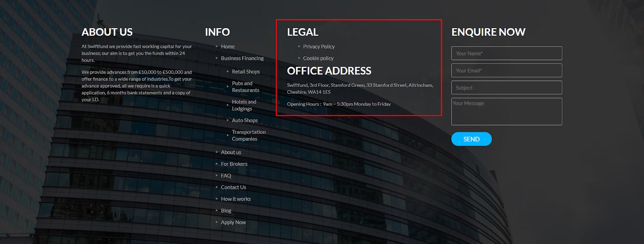Screen dimensions: 644x244
Task: Open the Retail Shops link
Action: pos(246,72)
